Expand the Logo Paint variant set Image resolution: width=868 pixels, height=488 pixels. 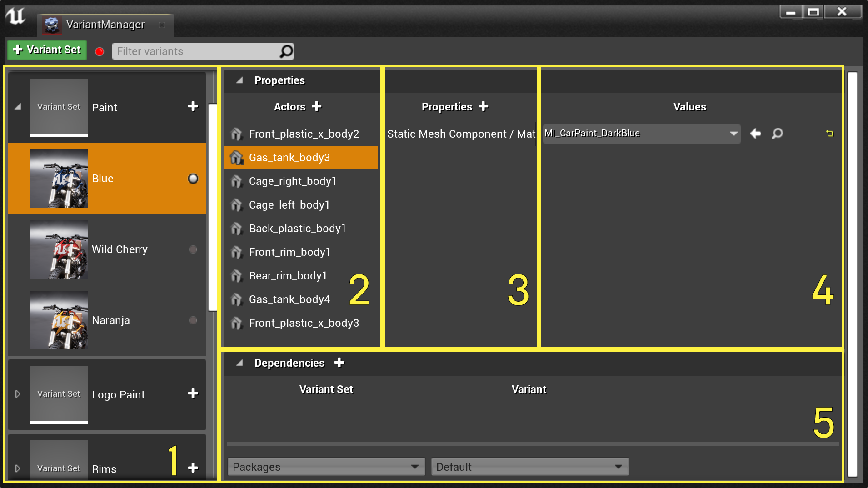pos(18,394)
